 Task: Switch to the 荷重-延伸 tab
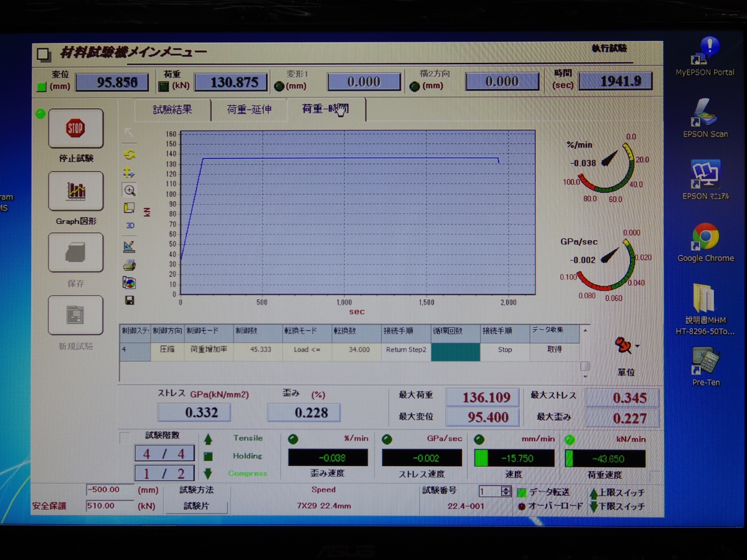click(249, 110)
